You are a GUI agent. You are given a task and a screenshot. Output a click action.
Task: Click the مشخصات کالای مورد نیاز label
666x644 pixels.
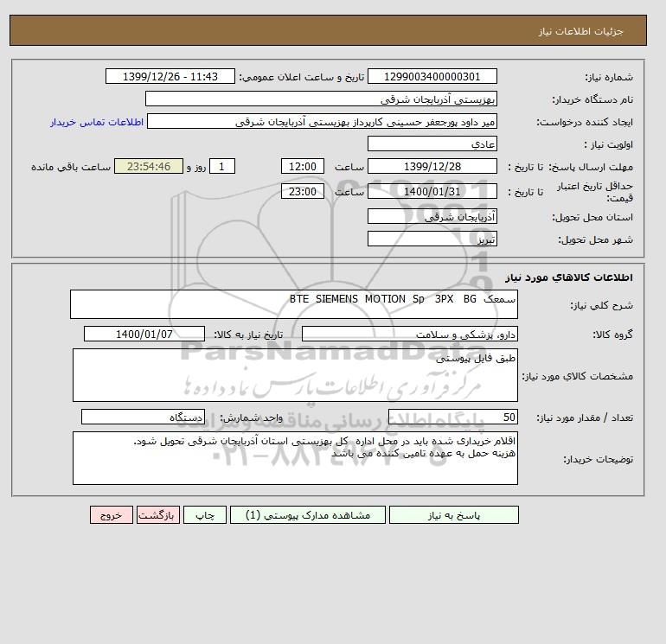click(577, 376)
